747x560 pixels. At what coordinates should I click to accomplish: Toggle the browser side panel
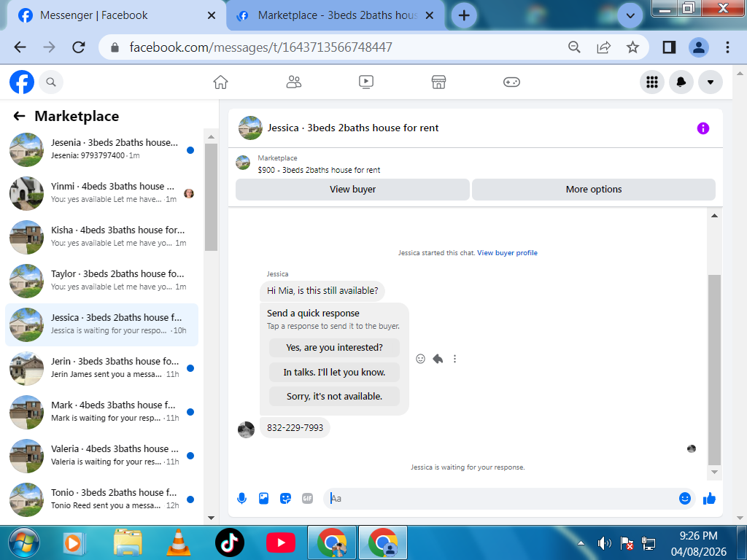pyautogui.click(x=670, y=47)
